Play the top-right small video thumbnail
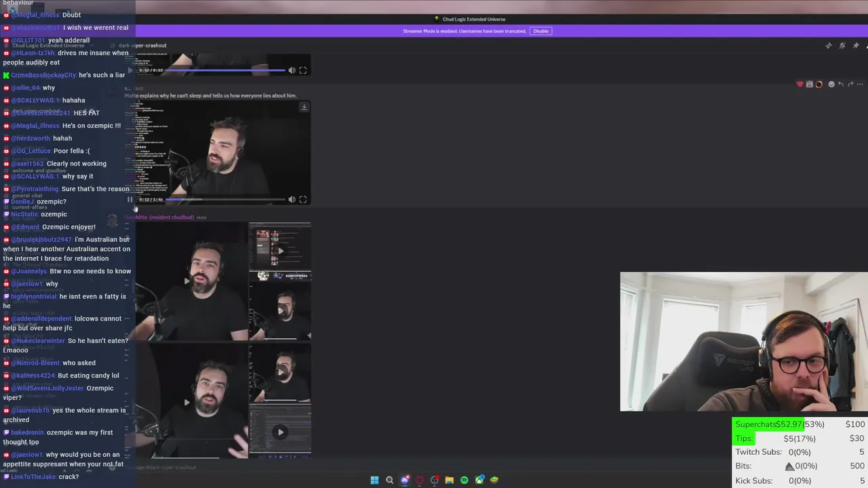 pos(280,250)
